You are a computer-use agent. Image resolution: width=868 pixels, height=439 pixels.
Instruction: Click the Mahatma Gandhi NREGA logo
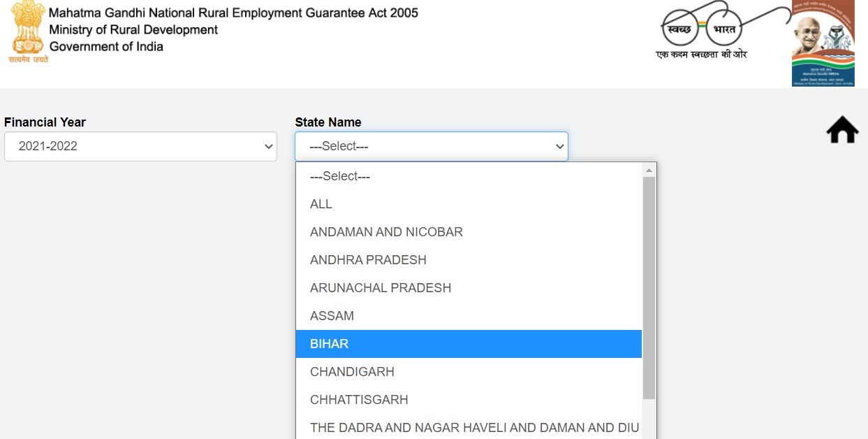pos(823,43)
